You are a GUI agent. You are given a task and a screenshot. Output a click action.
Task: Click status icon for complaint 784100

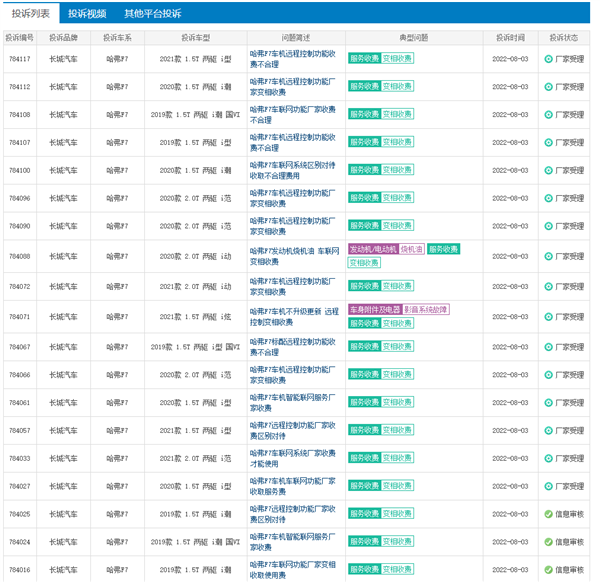coord(548,171)
